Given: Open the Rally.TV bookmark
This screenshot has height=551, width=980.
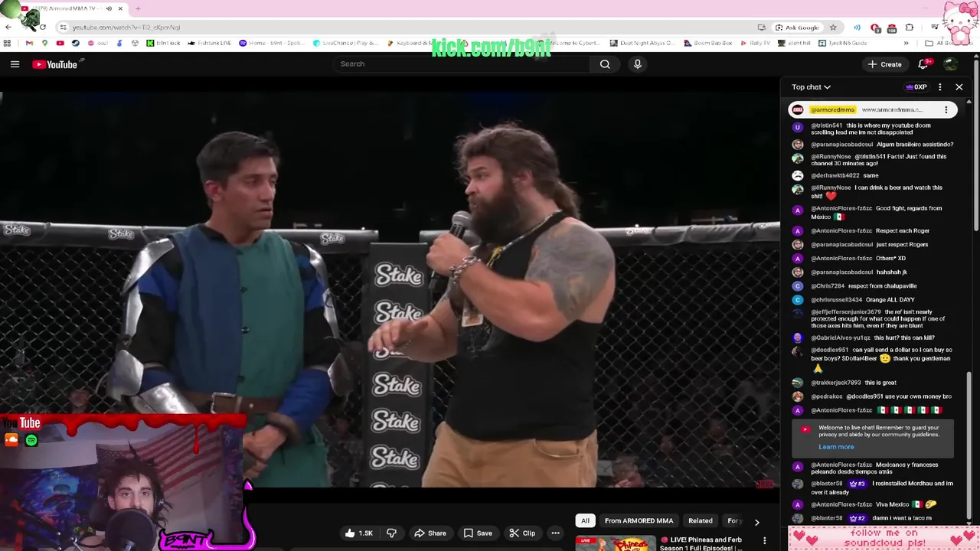Looking at the screenshot, I should pos(755,43).
